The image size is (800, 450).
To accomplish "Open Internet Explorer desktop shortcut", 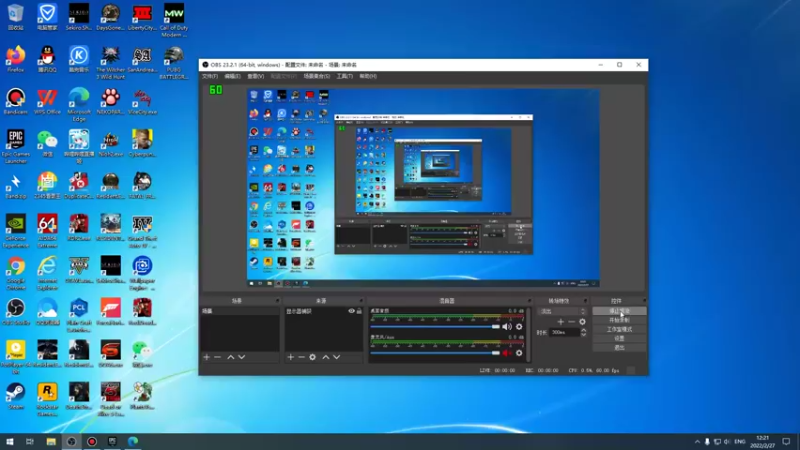I will [47, 273].
